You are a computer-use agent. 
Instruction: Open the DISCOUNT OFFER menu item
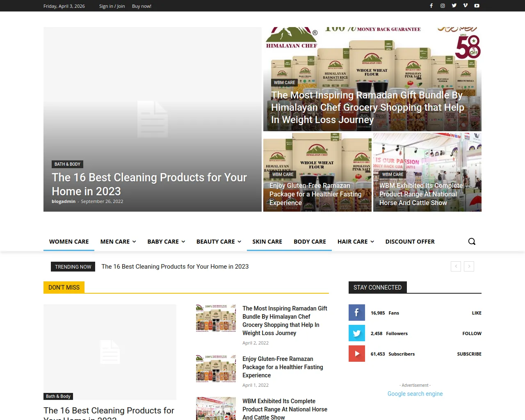click(410, 242)
